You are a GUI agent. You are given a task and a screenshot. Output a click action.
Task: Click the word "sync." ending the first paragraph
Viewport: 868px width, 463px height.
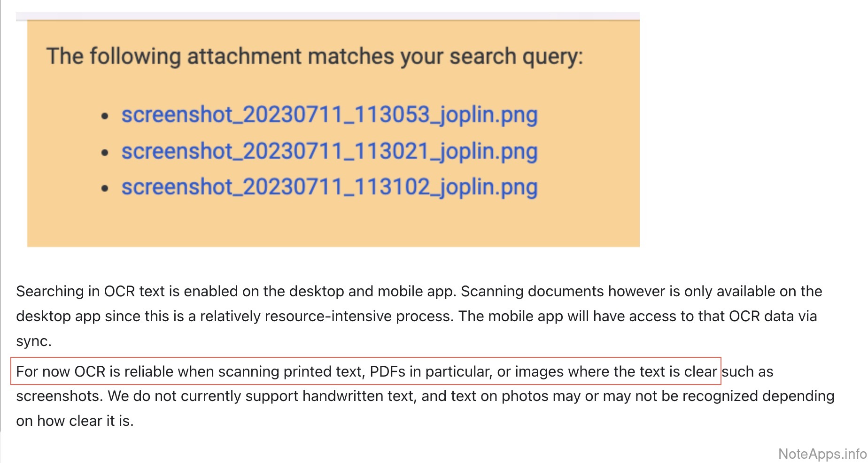[x=34, y=341]
